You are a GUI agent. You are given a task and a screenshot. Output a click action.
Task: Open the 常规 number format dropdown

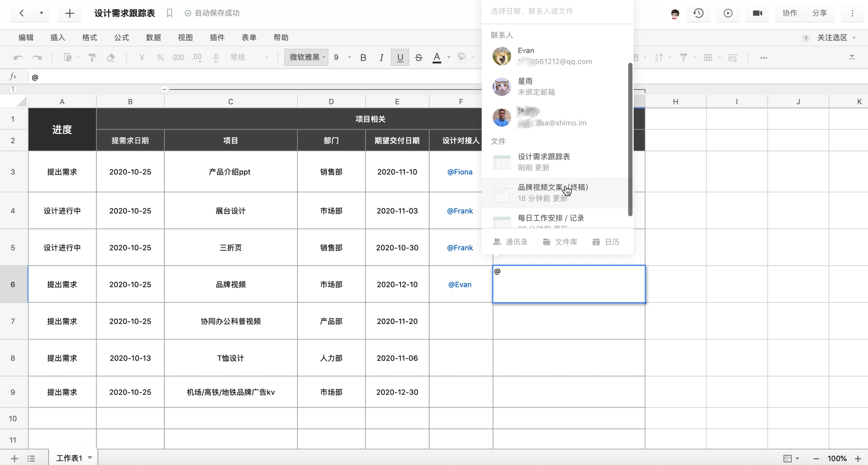click(249, 58)
